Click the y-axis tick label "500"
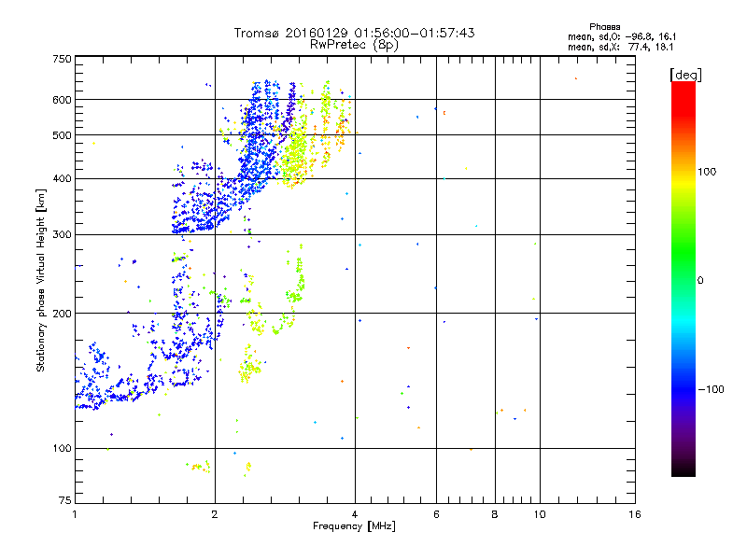This screenshot has width=747, height=560. (x=62, y=135)
